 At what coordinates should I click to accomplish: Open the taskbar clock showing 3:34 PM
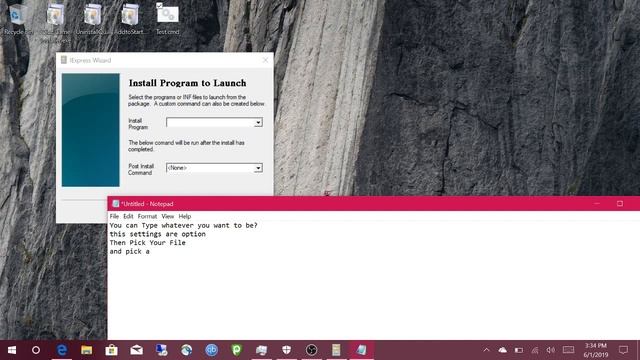click(x=596, y=350)
